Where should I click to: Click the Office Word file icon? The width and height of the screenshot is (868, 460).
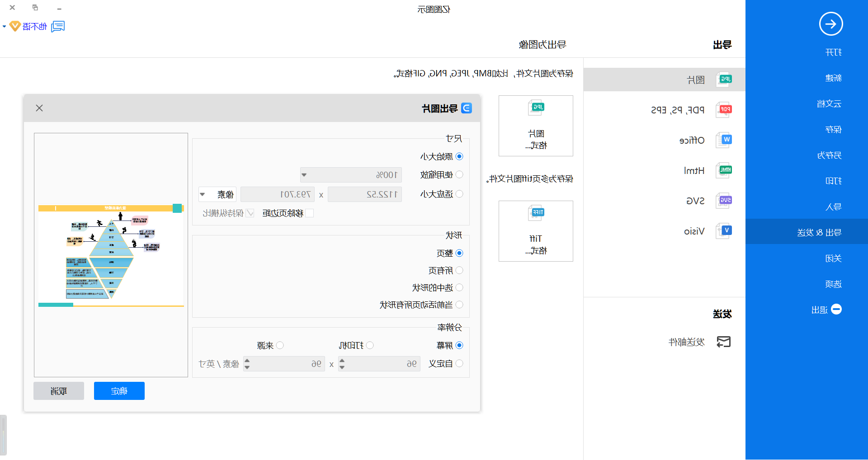(x=724, y=140)
